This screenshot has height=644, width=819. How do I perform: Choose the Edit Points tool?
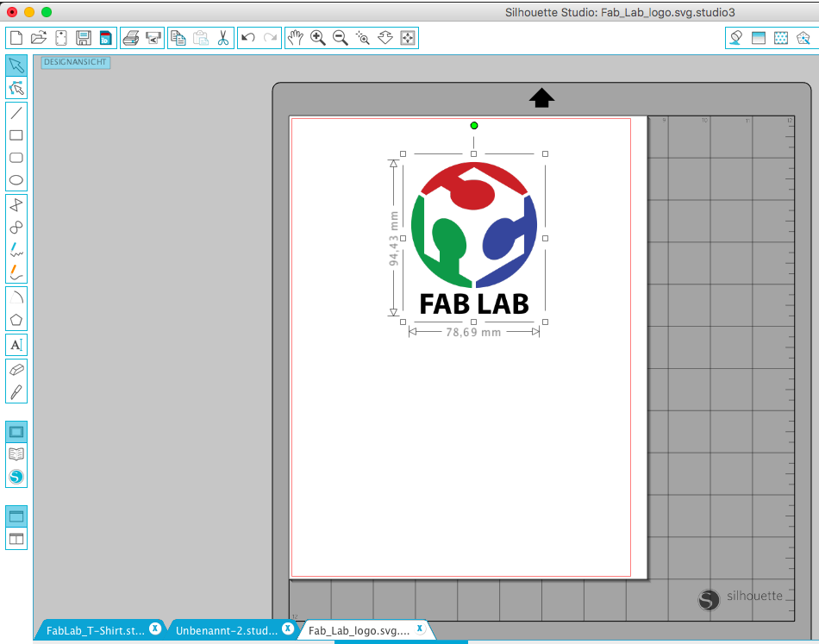[16, 88]
